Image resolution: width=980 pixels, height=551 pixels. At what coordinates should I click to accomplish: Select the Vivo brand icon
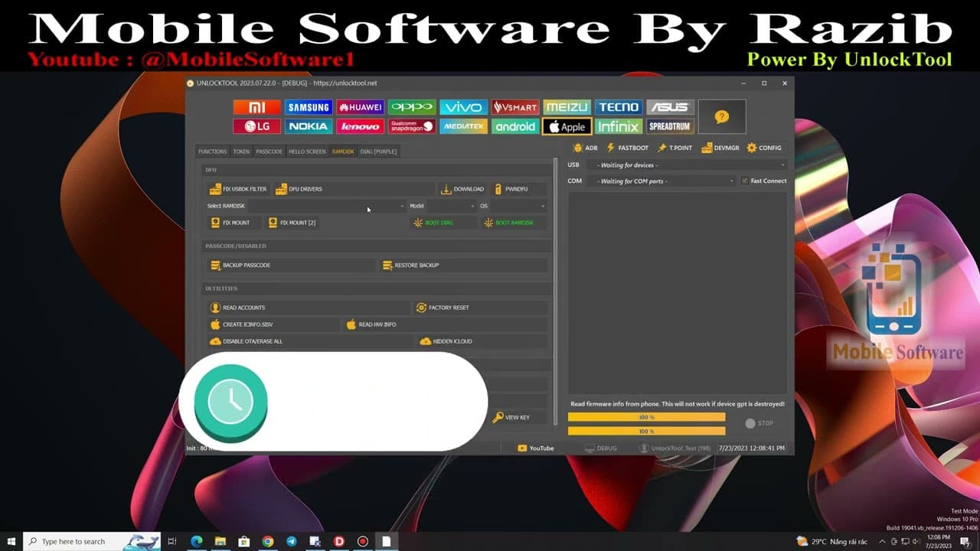click(x=464, y=107)
